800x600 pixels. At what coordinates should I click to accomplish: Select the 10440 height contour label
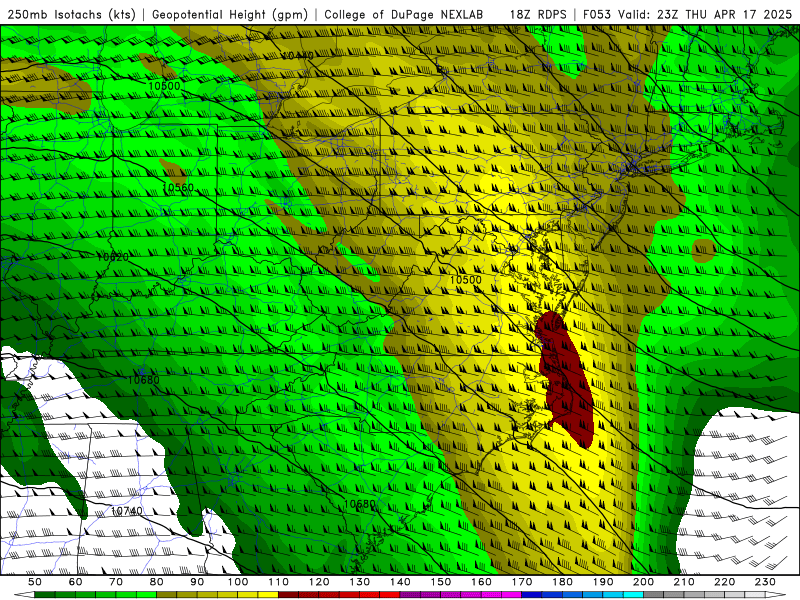click(297, 55)
